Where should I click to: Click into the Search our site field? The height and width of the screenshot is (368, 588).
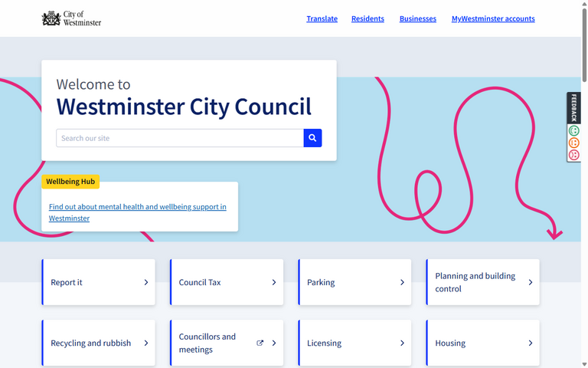point(180,138)
